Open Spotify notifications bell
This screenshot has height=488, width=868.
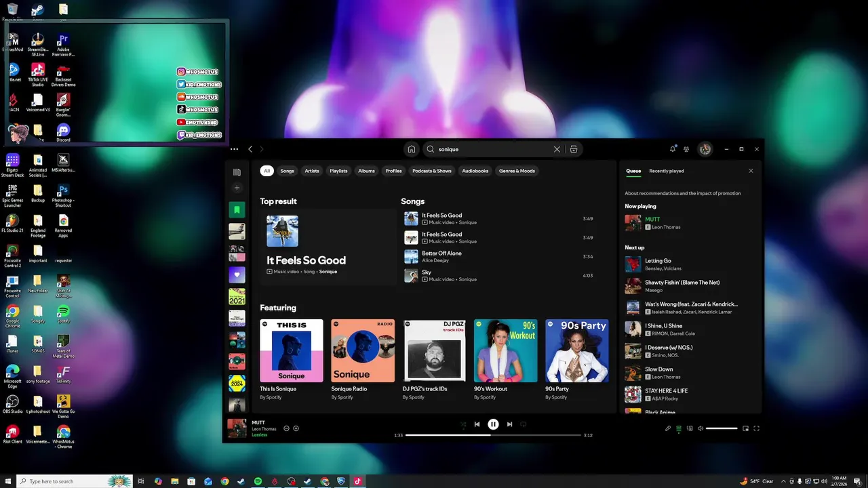tap(673, 149)
